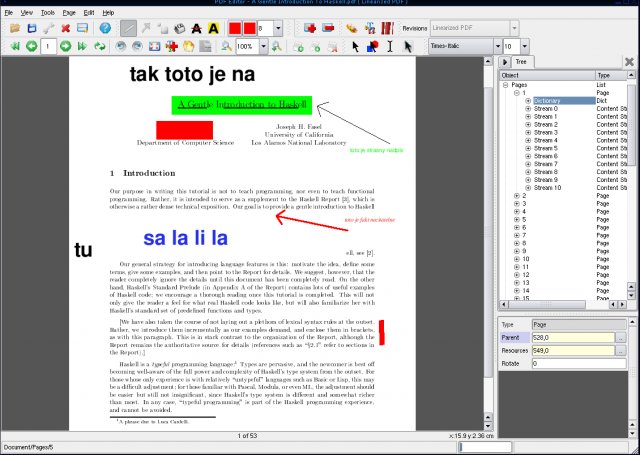640x455 pixels.
Task: Open the Tools menu
Action: [48, 11]
